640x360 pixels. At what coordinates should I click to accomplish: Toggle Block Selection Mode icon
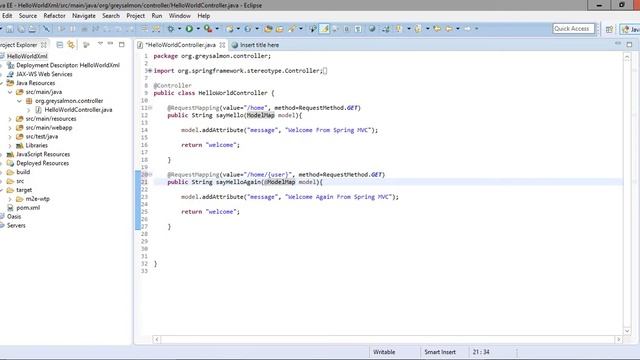(346, 29)
